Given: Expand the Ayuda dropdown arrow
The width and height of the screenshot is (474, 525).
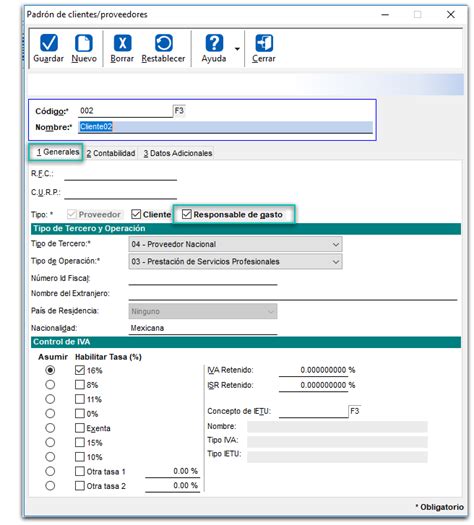Looking at the screenshot, I should point(237,49).
